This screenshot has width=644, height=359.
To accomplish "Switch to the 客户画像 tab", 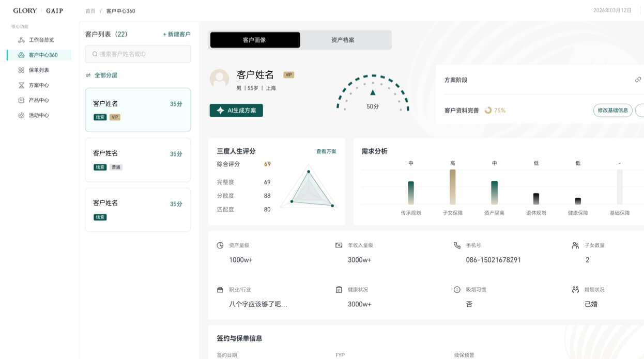I will pyautogui.click(x=255, y=40).
